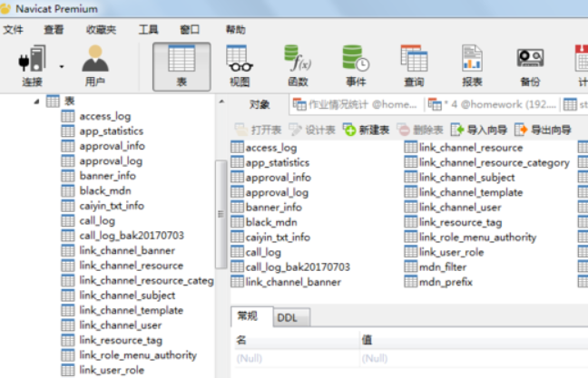Click 删除表 delete table button
The height and width of the screenshot is (378, 588).
(420, 130)
